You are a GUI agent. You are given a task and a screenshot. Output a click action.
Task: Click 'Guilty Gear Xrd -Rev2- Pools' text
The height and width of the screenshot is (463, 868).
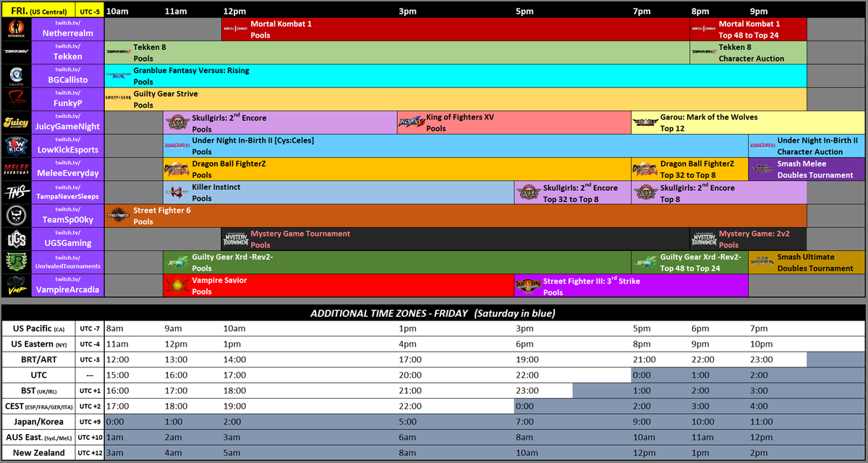point(232,262)
